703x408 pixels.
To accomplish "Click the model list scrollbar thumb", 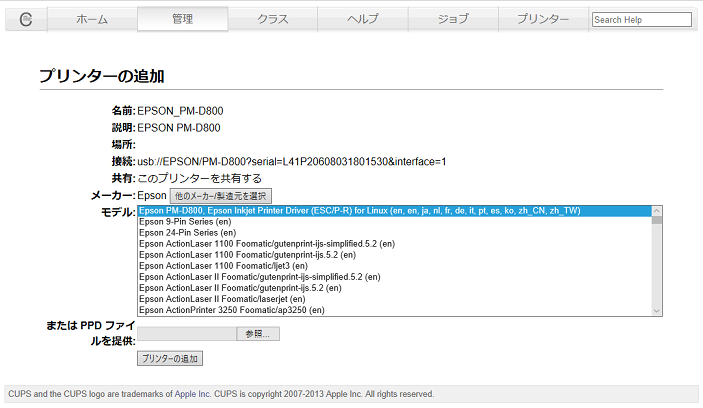I will coord(657,220).
